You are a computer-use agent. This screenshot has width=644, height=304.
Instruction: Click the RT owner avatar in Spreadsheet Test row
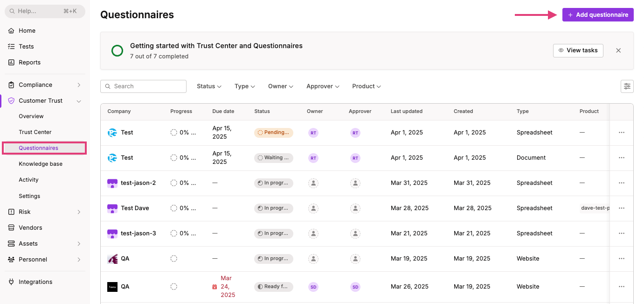coord(313,133)
